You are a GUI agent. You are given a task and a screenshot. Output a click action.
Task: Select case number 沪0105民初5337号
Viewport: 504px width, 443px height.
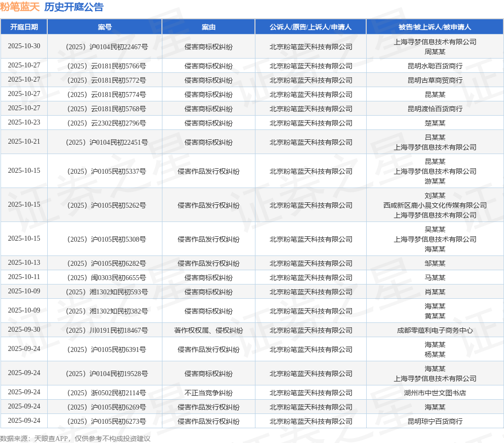(107, 171)
